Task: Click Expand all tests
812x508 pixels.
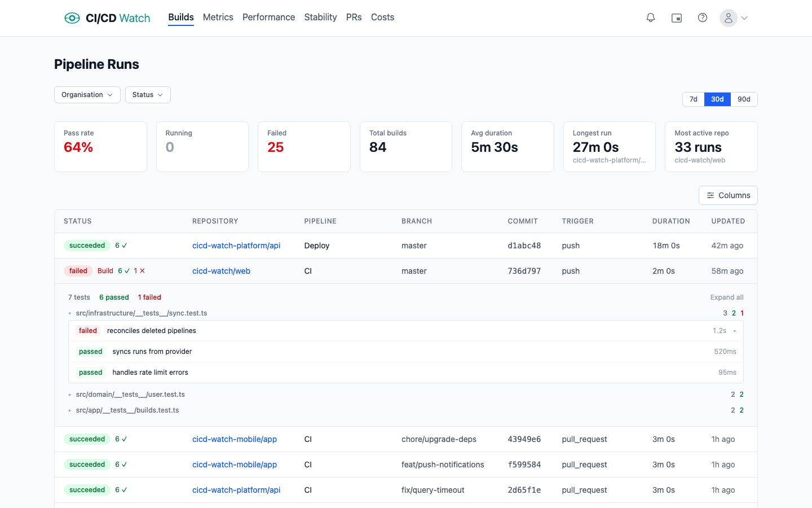Action: (x=726, y=297)
